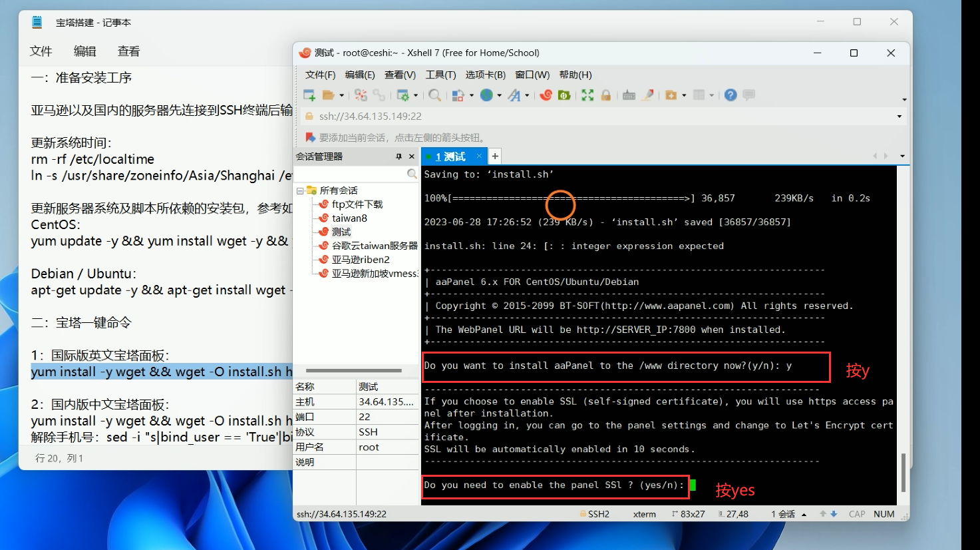The width and height of the screenshot is (980, 550).
Task: Launch Xshell red swirl icon in toolbar
Action: point(546,95)
